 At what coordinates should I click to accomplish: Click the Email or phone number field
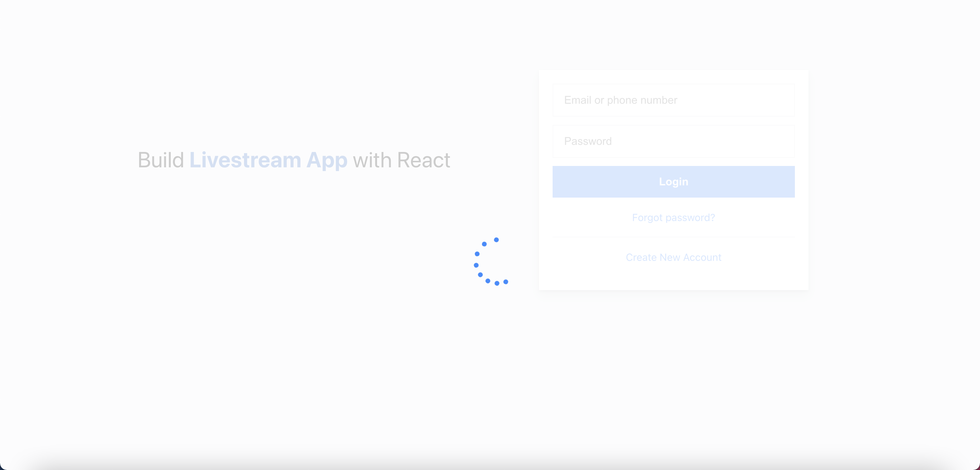point(674,100)
